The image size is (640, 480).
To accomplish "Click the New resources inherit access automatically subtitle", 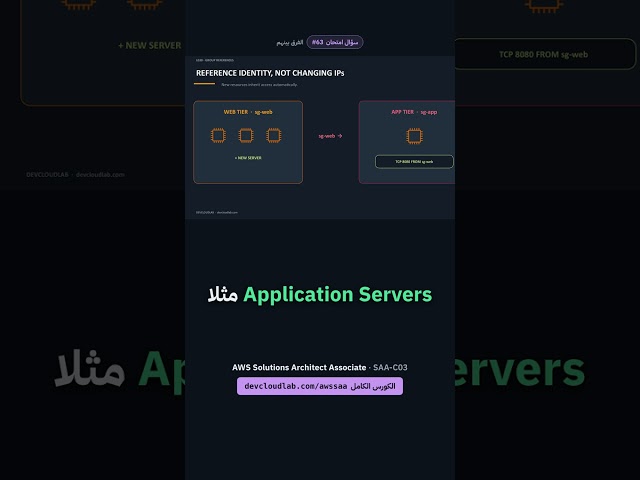I will [259, 85].
